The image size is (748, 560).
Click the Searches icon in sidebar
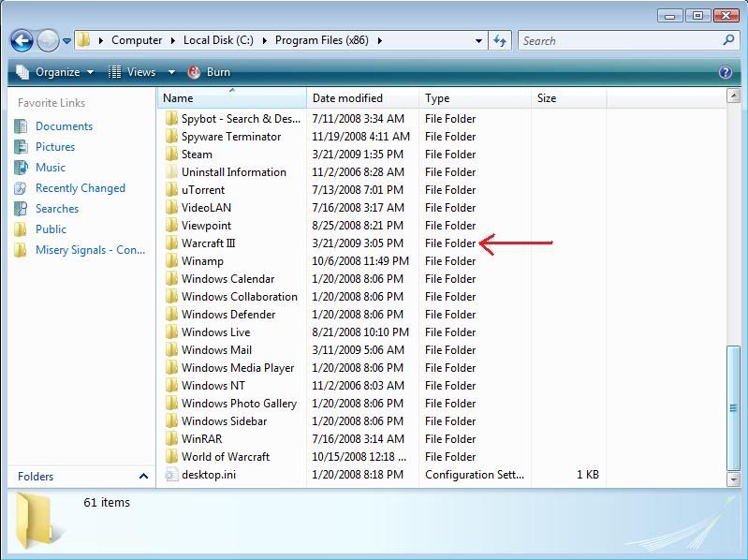point(21,209)
